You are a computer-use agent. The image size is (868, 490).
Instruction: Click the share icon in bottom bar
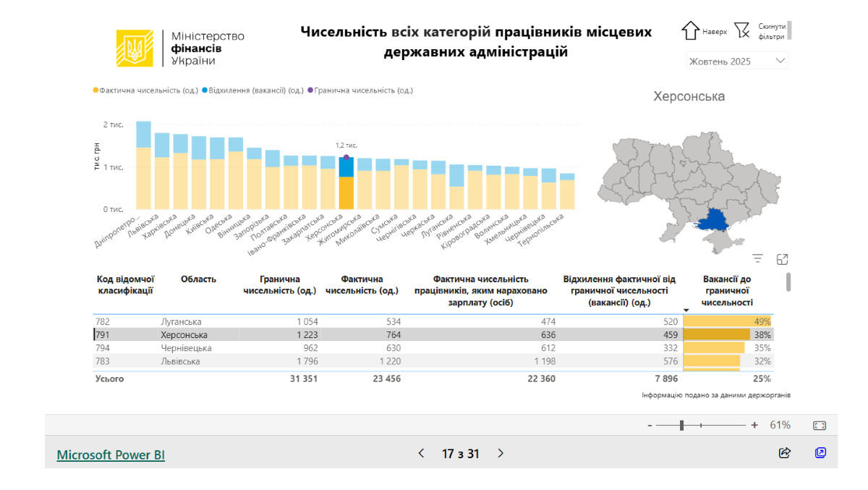pyautogui.click(x=784, y=453)
